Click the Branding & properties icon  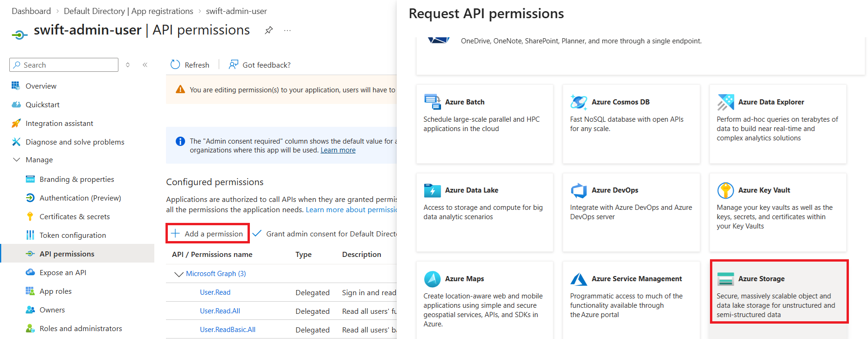(30, 179)
